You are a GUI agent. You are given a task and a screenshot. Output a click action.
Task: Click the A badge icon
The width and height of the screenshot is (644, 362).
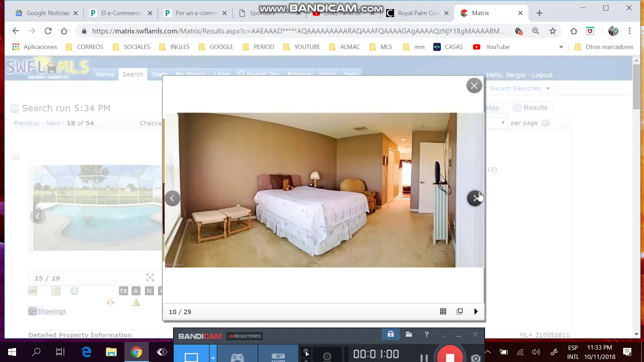136,291
